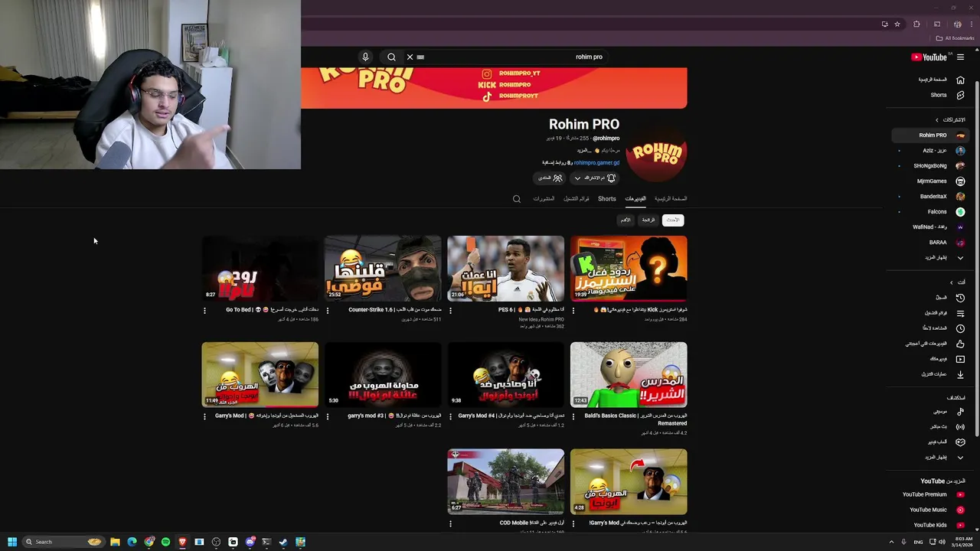Click the YouTube logo
980x551 pixels.
point(929,57)
